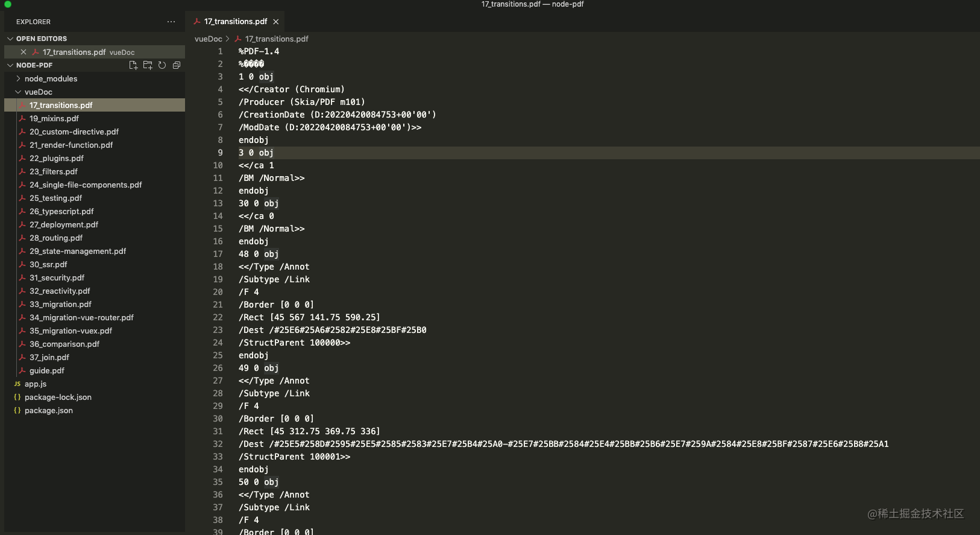Click the New File icon in NODE-PDF header
Screen dimensions: 980x535
(133, 65)
